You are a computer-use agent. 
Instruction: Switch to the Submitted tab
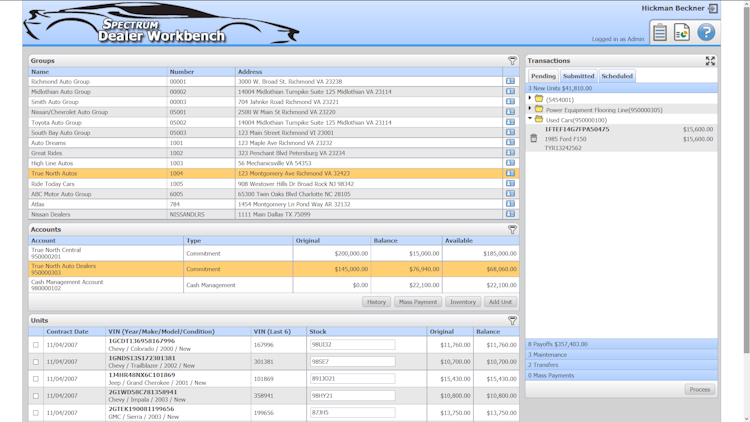(578, 76)
